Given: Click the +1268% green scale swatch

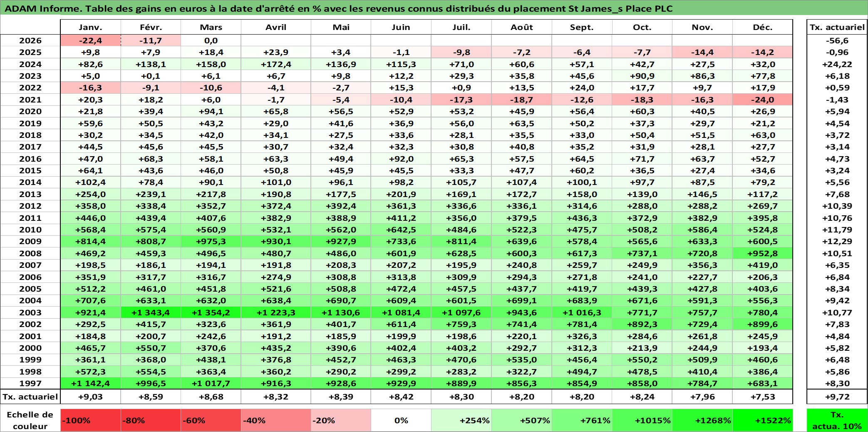Looking at the screenshot, I should coord(702,420).
